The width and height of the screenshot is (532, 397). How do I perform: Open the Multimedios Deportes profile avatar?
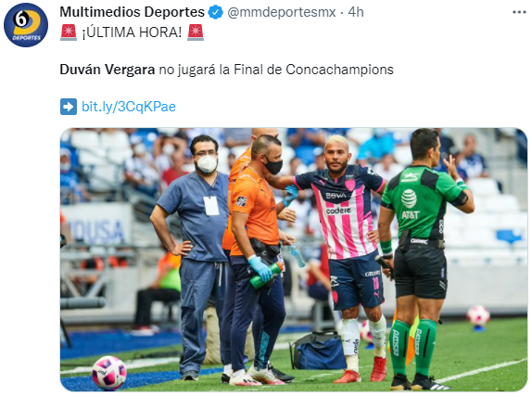[x=26, y=25]
